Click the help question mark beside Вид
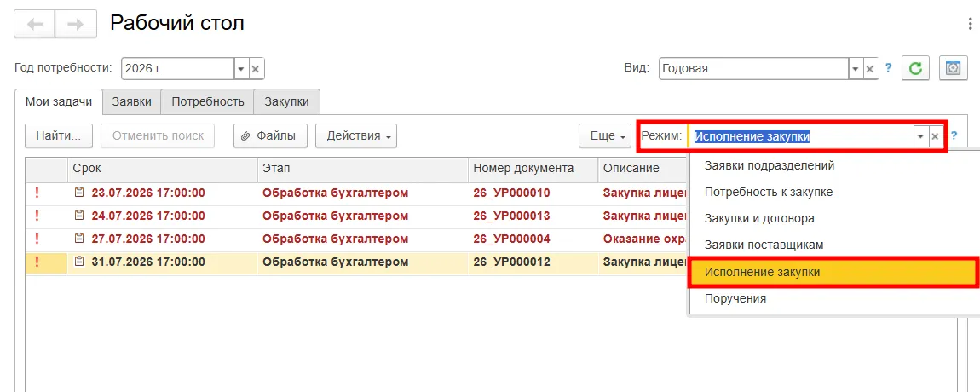The height and width of the screenshot is (392, 980). (x=888, y=67)
